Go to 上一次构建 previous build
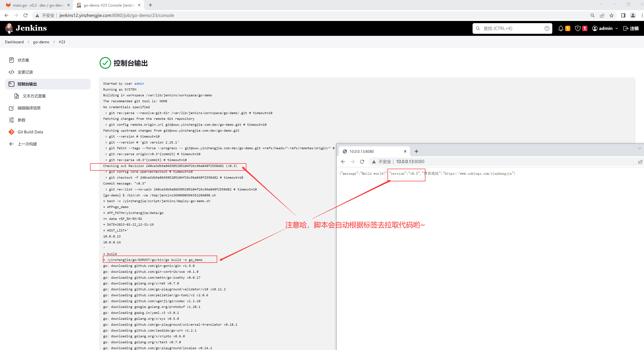The height and width of the screenshot is (350, 644). coord(27,144)
